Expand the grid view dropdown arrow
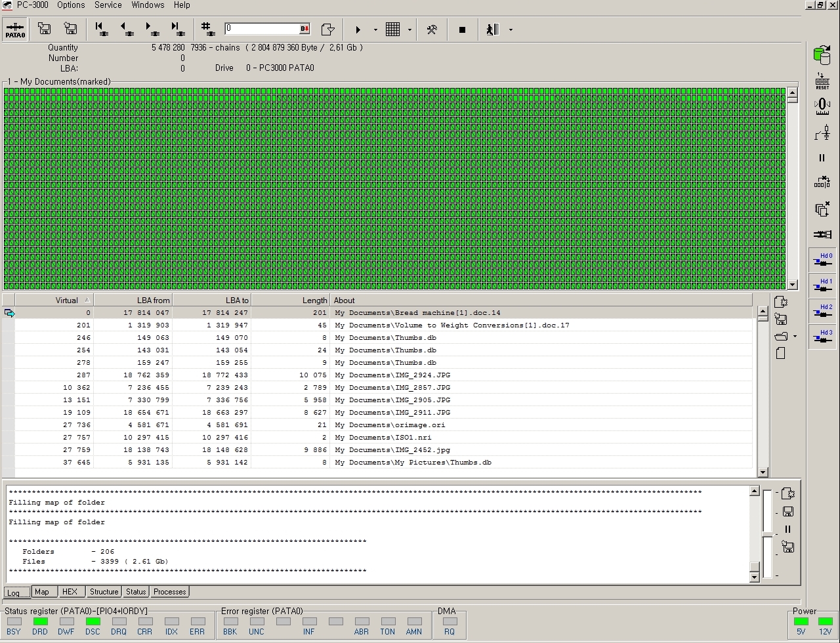Viewport: 840px width, 643px height. tap(409, 30)
